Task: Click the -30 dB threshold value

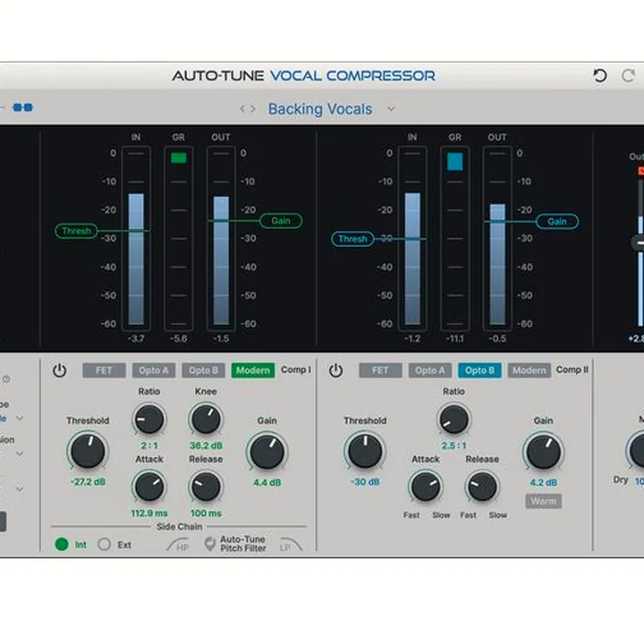Action: (365, 482)
